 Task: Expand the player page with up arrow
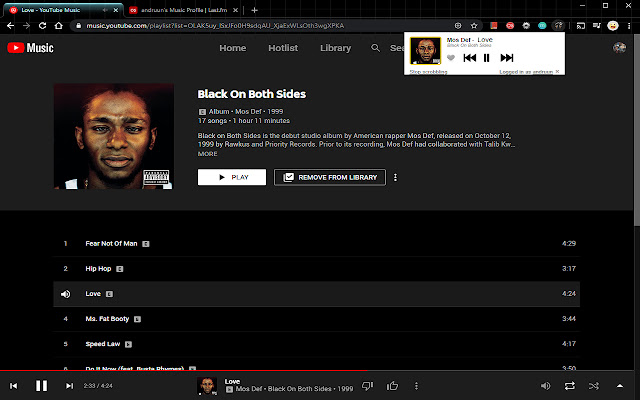[x=620, y=386]
